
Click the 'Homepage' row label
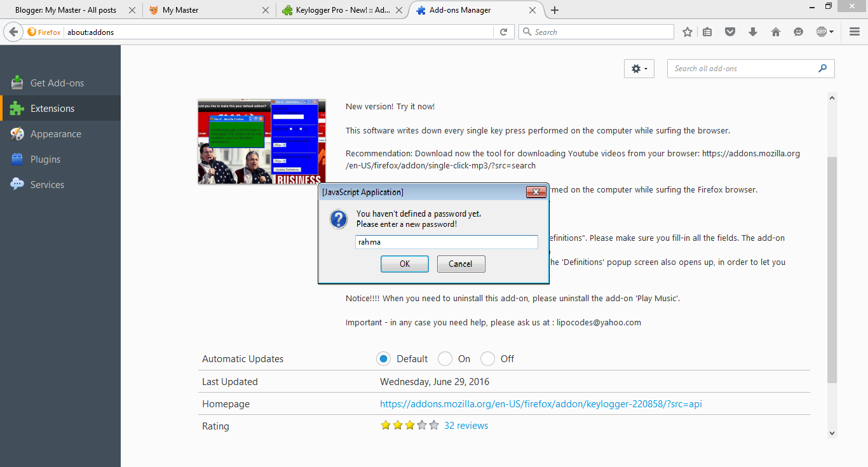click(226, 404)
